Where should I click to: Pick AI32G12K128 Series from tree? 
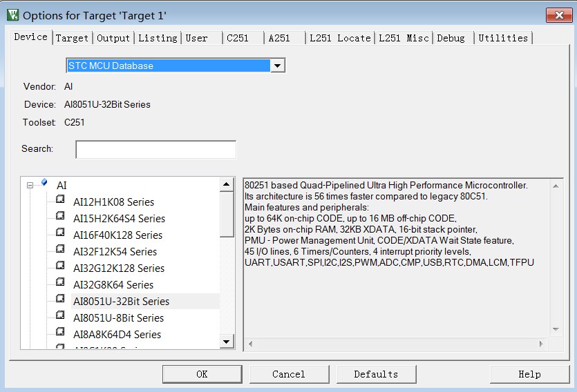point(119,268)
